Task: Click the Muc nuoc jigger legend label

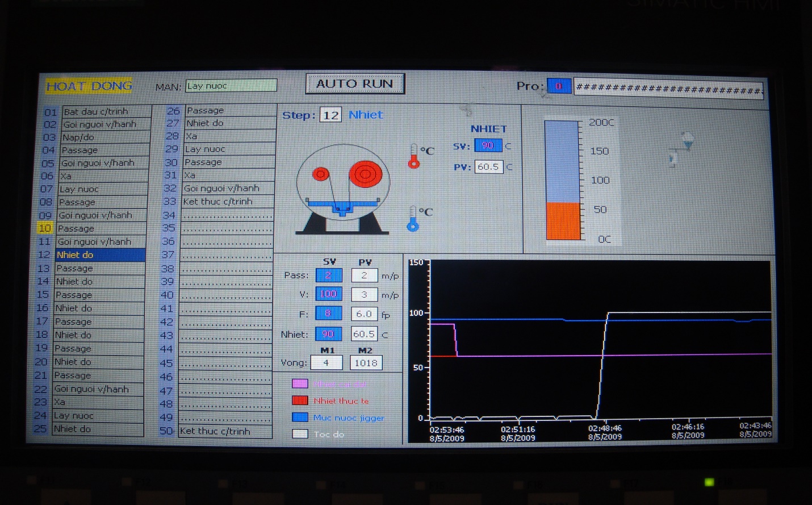Action: point(349,418)
